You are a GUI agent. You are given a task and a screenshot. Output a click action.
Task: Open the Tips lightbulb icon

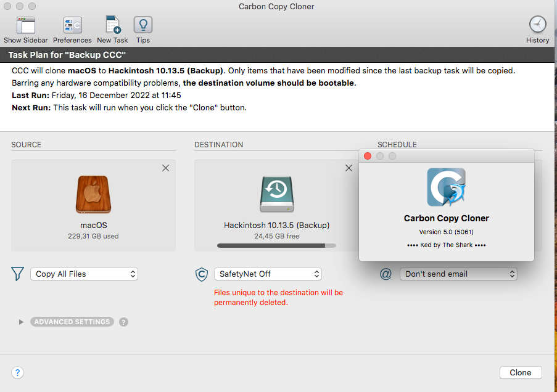tap(143, 25)
